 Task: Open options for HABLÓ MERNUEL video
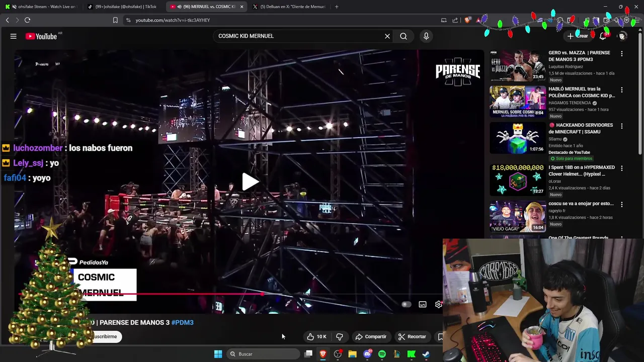pyautogui.click(x=622, y=89)
